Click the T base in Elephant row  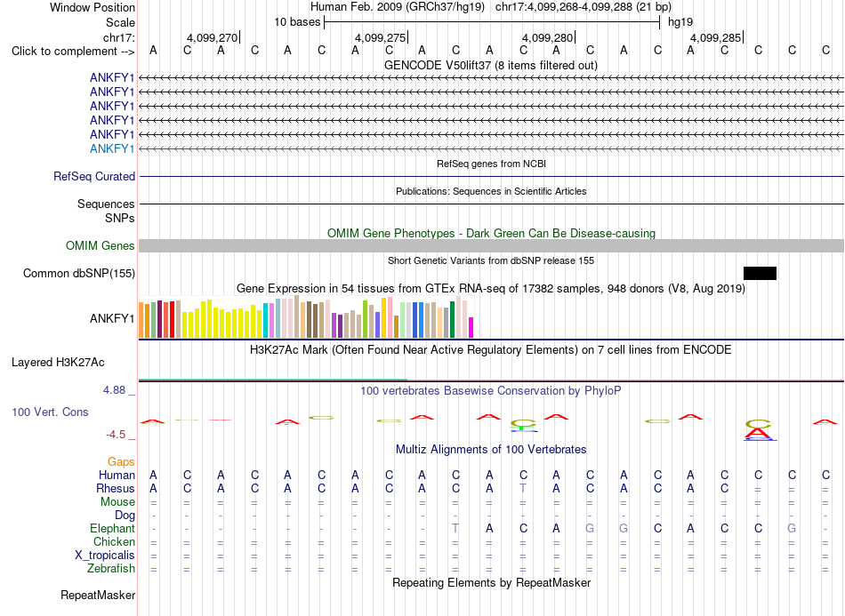[x=455, y=528]
